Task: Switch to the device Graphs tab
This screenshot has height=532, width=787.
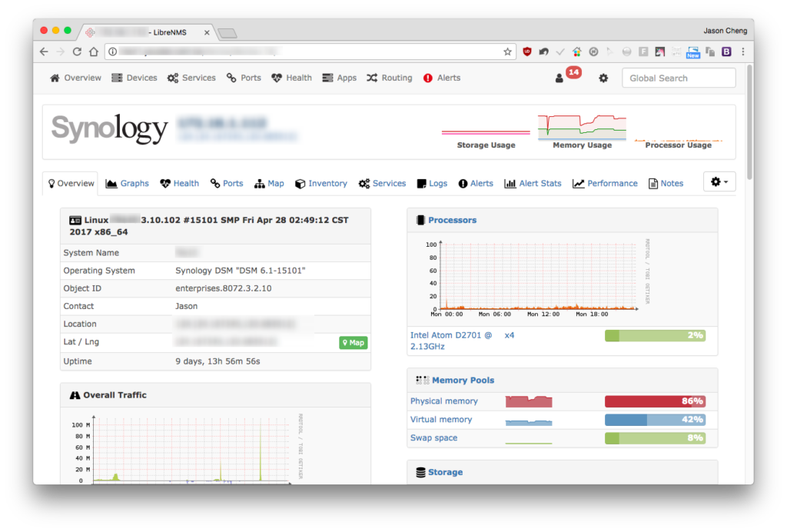Action: [128, 183]
